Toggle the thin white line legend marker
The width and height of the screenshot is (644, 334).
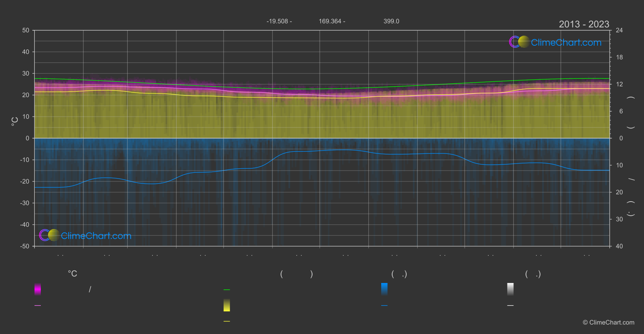coord(510,306)
